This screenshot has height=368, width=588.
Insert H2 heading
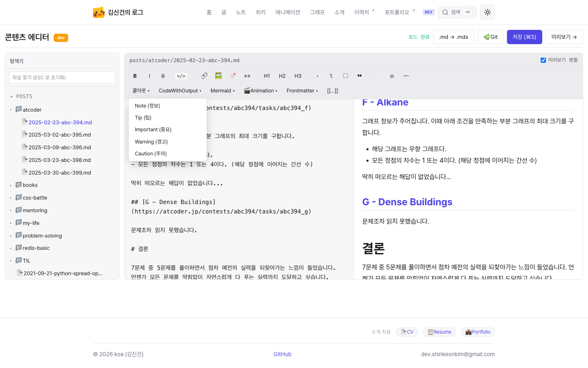[x=282, y=76]
